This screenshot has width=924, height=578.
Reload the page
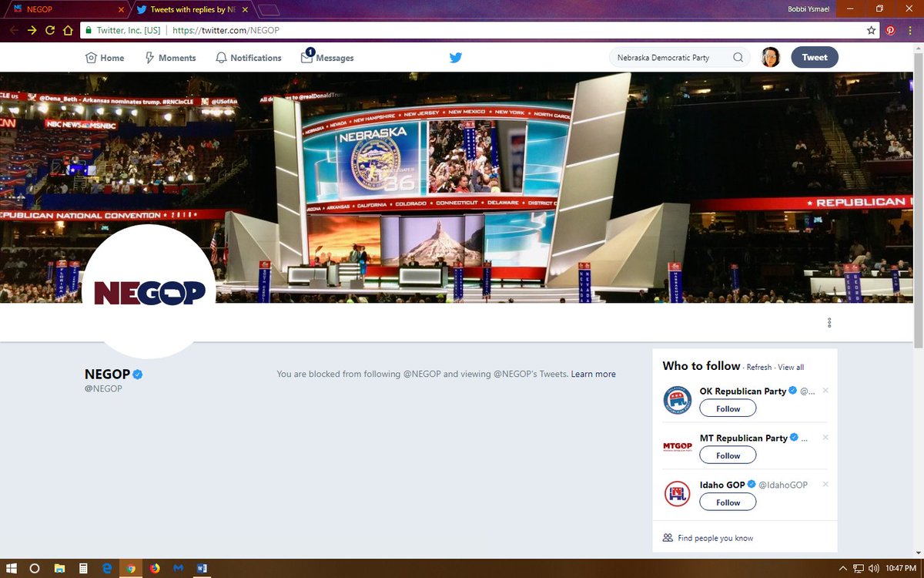pyautogui.click(x=50, y=30)
